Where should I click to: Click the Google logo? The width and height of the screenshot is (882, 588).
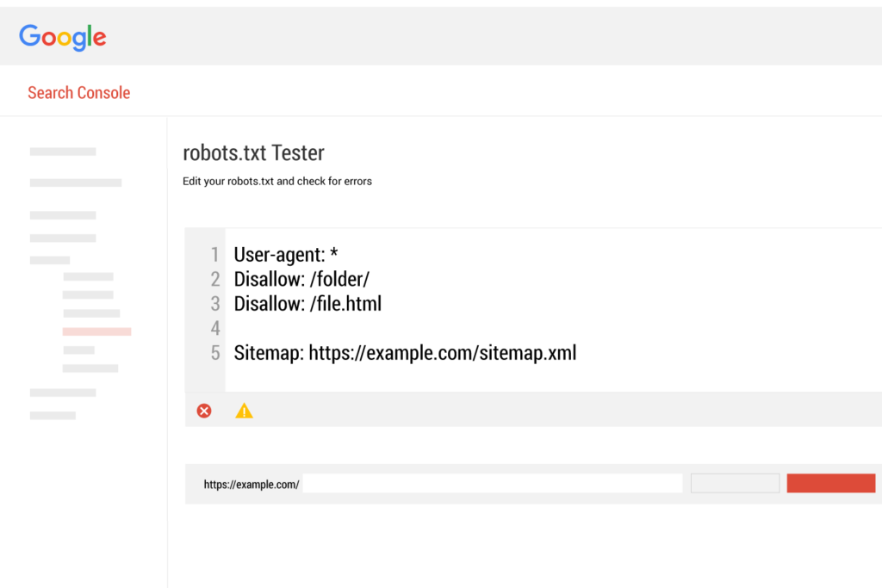(62, 36)
